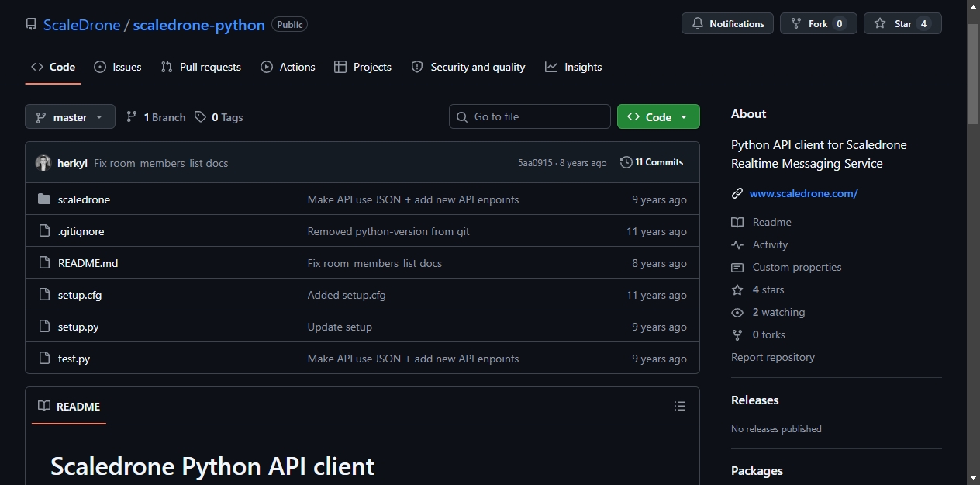The width and height of the screenshot is (980, 485).
Task: Open herkyl's profile link
Action: pos(72,163)
